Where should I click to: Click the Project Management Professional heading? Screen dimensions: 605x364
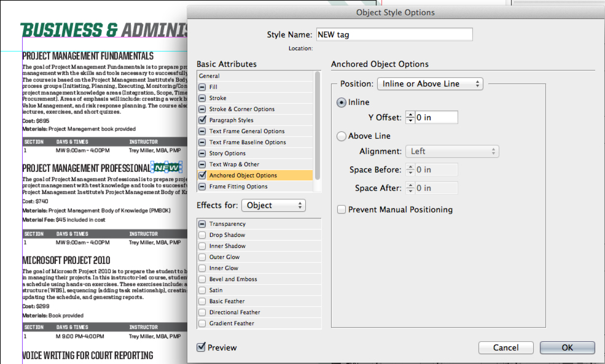(86, 169)
